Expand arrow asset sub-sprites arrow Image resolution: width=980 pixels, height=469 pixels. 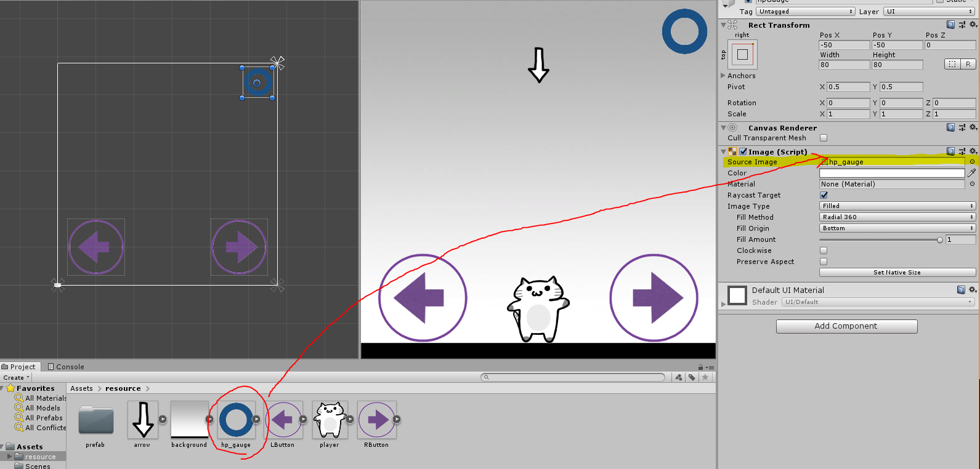click(x=163, y=420)
